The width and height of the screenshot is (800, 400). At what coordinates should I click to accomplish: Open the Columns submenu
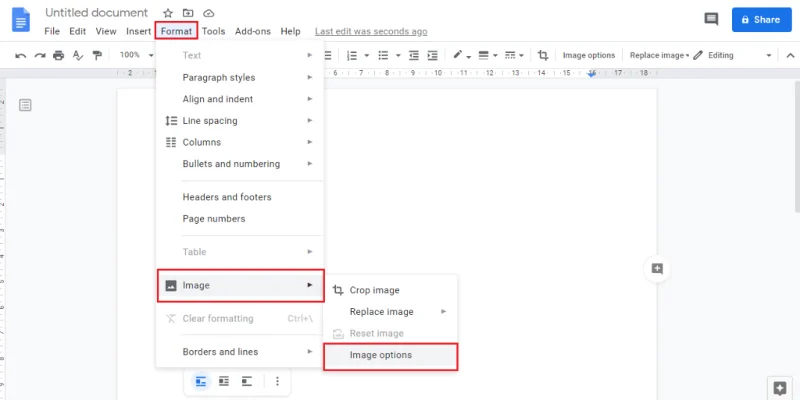coord(240,142)
